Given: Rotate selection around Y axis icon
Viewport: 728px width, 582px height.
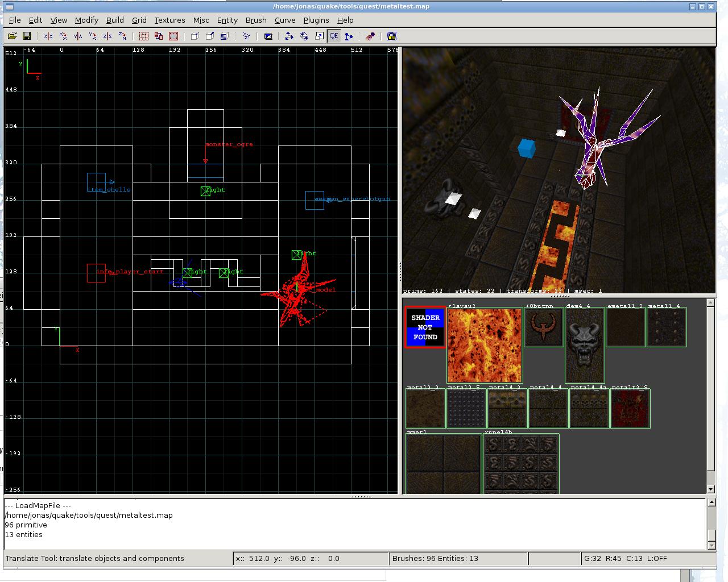Looking at the screenshot, I should (x=93, y=36).
